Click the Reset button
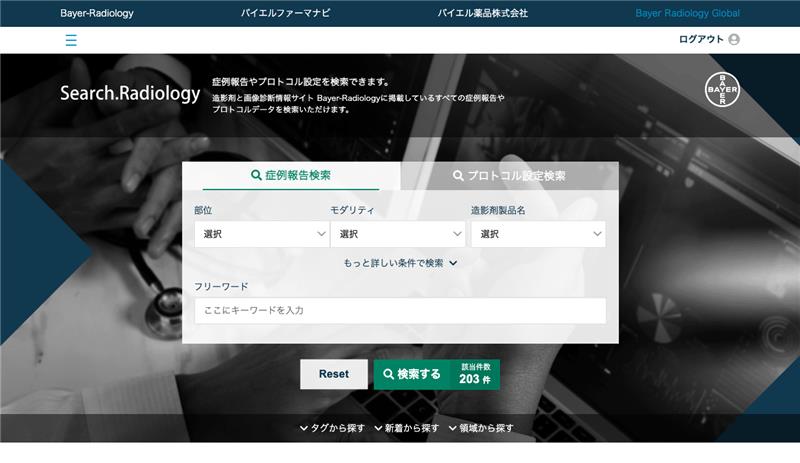Image resolution: width=800 pixels, height=463 pixels. point(334,374)
